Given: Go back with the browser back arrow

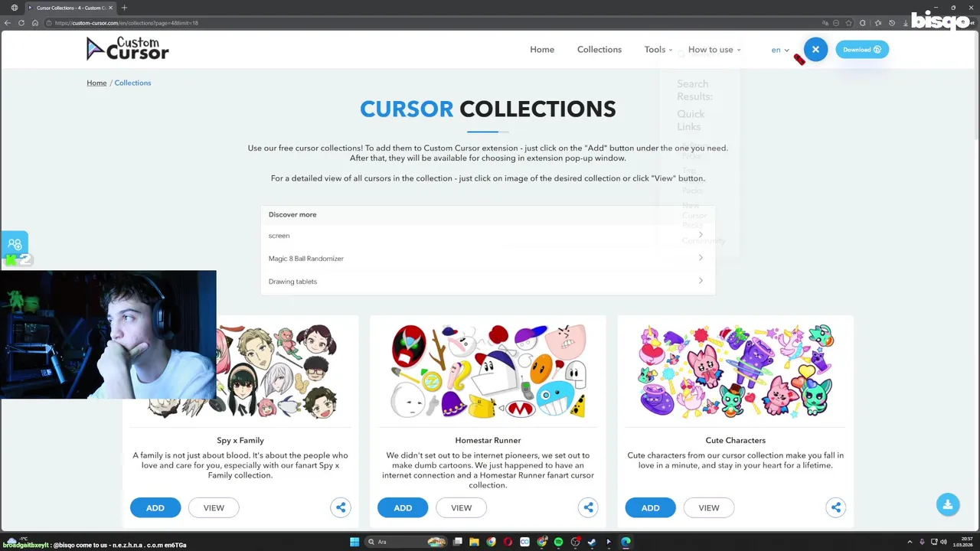Looking at the screenshot, I should pyautogui.click(x=8, y=23).
